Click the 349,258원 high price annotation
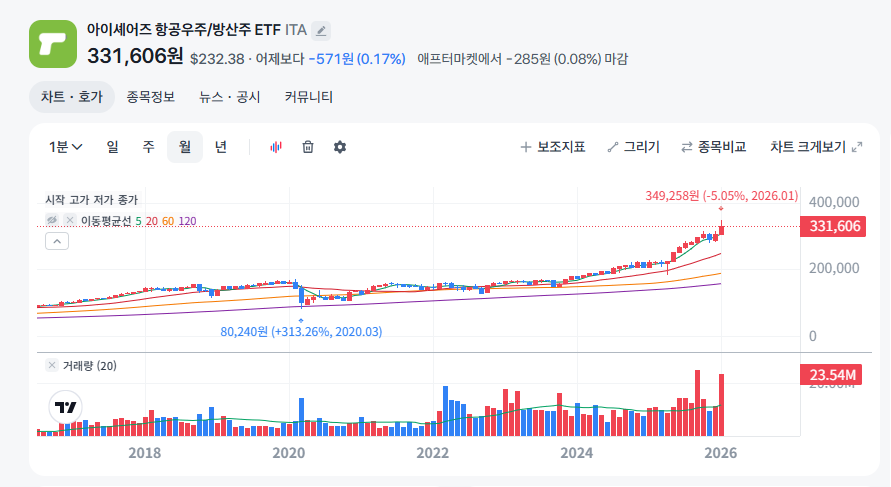891x487 pixels. click(722, 196)
